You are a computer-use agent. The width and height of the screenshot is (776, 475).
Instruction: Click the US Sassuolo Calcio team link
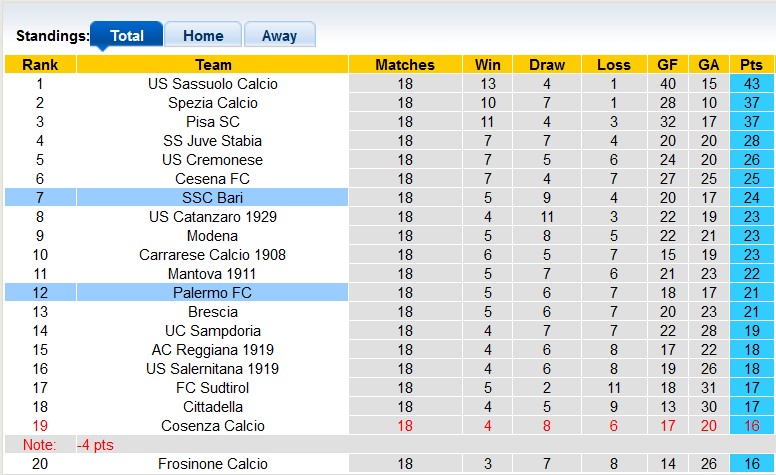[x=212, y=84]
